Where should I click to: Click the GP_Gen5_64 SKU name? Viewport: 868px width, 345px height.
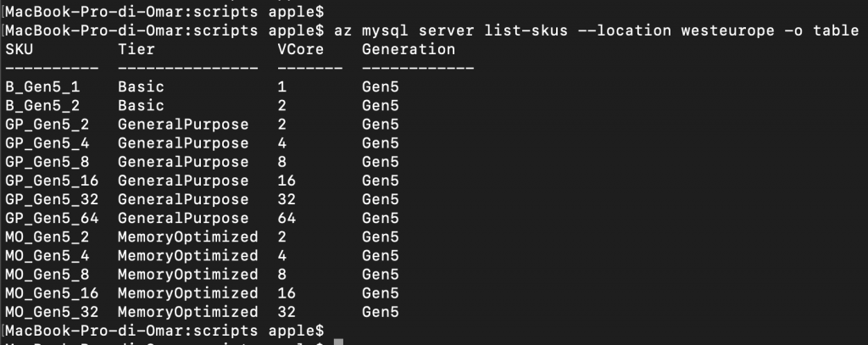coord(52,218)
